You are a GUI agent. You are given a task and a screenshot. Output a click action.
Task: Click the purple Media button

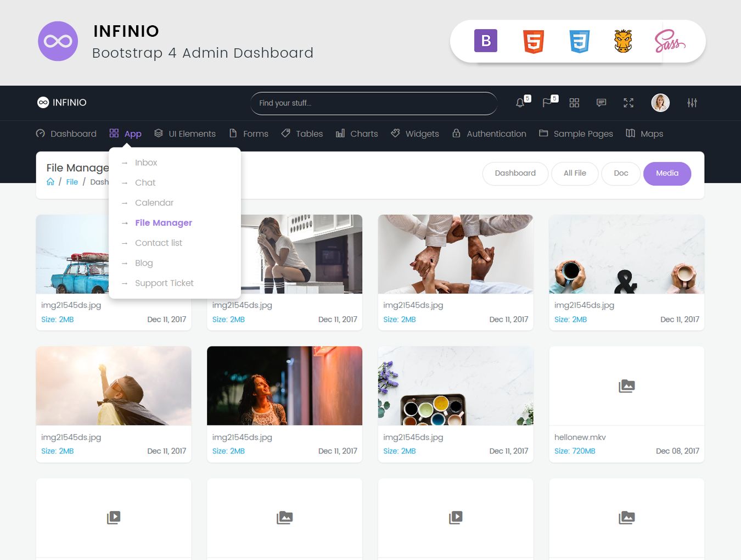(667, 173)
